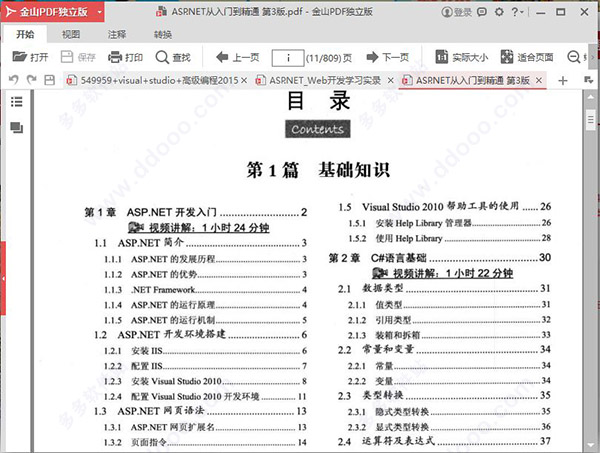
Task: Open the tab list menu icon
Action: [589, 80]
